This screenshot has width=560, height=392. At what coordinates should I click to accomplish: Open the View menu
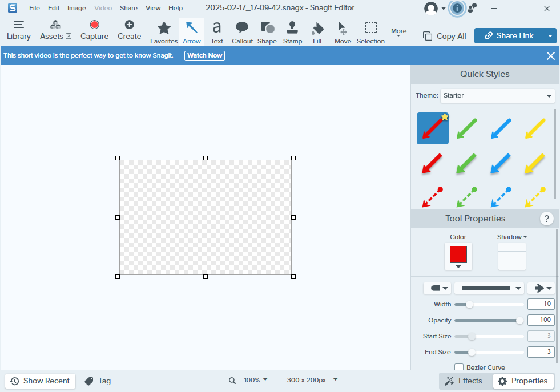[x=153, y=8]
